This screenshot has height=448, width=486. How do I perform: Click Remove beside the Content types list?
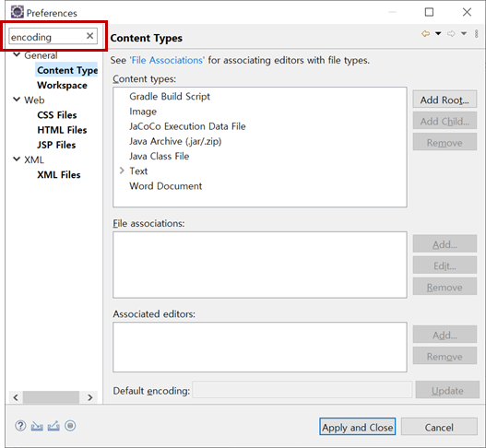[445, 142]
